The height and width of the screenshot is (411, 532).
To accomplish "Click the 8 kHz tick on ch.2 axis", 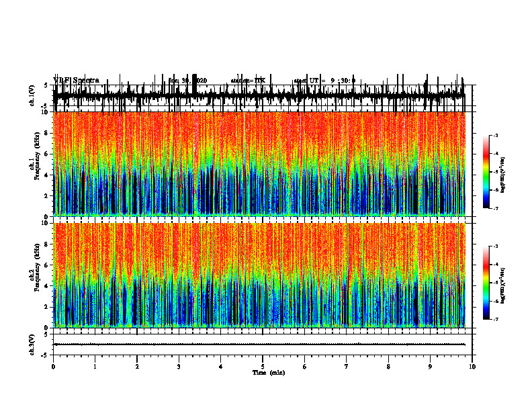I will 47,244.
